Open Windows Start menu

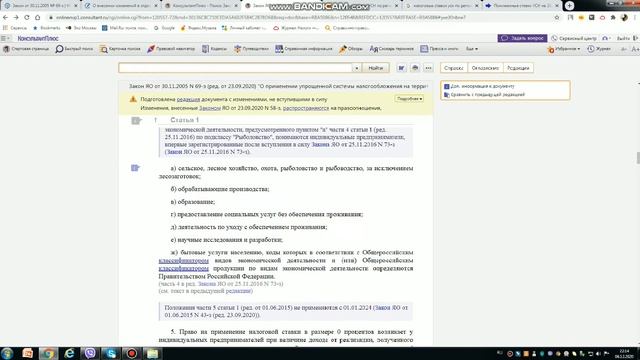pyautogui.click(x=7, y=353)
